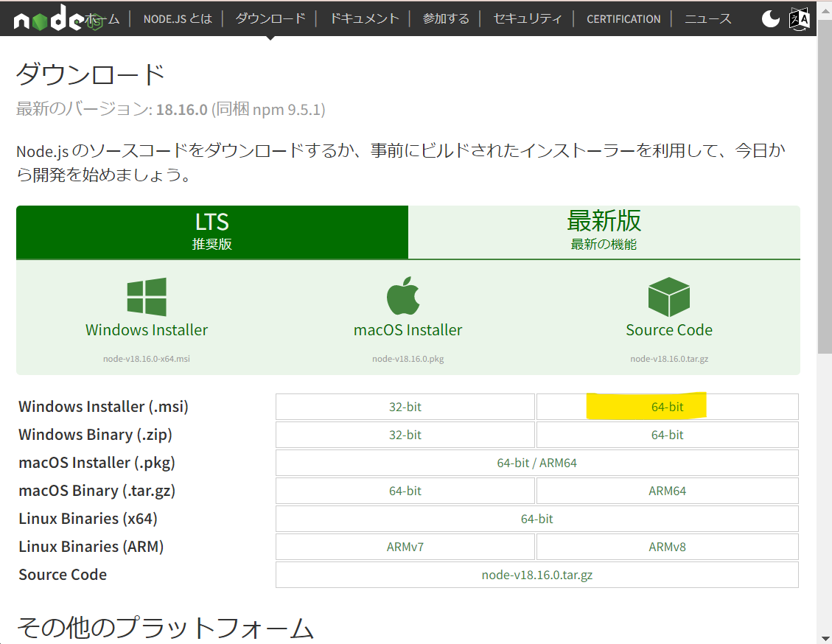832x644 pixels.
Task: Click the Source Code cube icon
Action: pos(668,297)
